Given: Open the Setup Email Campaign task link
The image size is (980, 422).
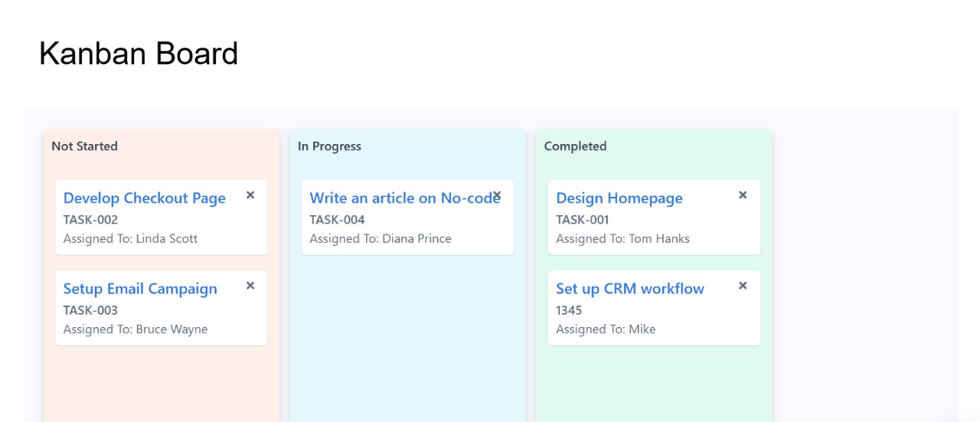Looking at the screenshot, I should point(140,289).
